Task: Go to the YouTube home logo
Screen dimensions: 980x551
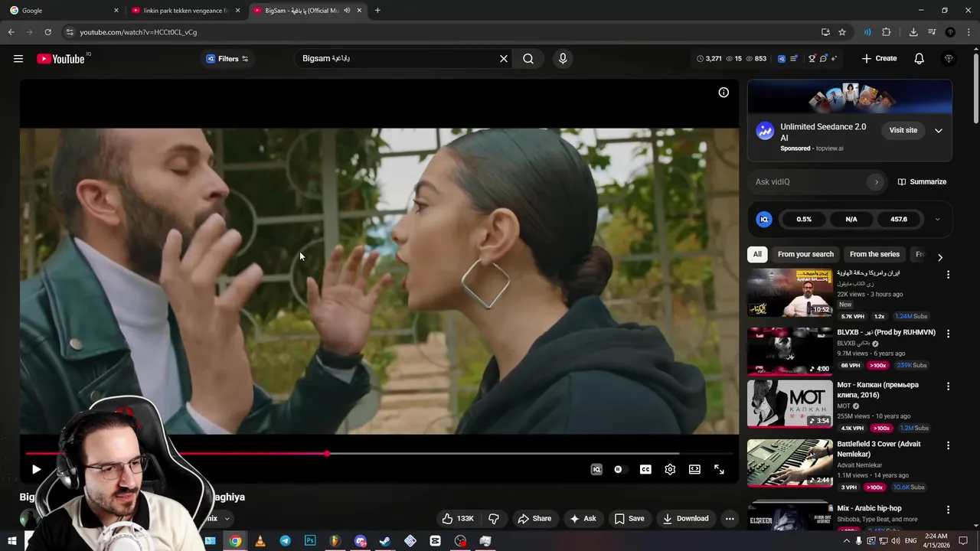Action: coord(60,59)
